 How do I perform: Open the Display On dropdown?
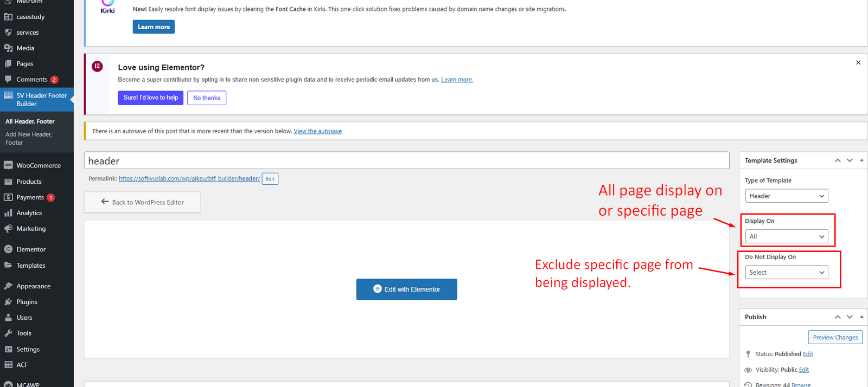pos(786,236)
